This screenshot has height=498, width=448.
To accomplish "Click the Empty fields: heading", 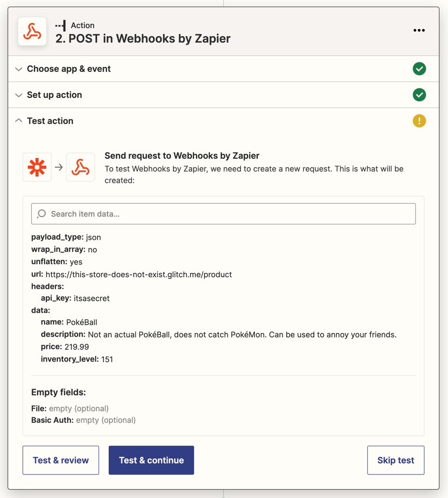I will (58, 393).
